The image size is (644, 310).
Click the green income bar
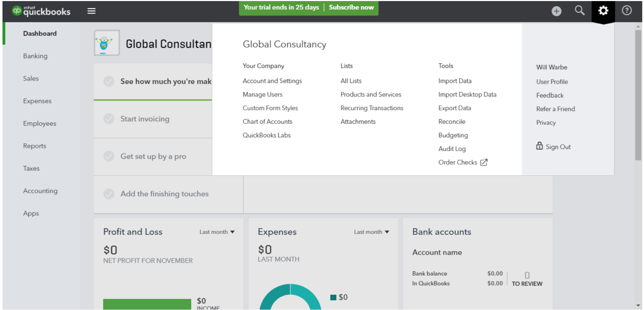pos(147,304)
